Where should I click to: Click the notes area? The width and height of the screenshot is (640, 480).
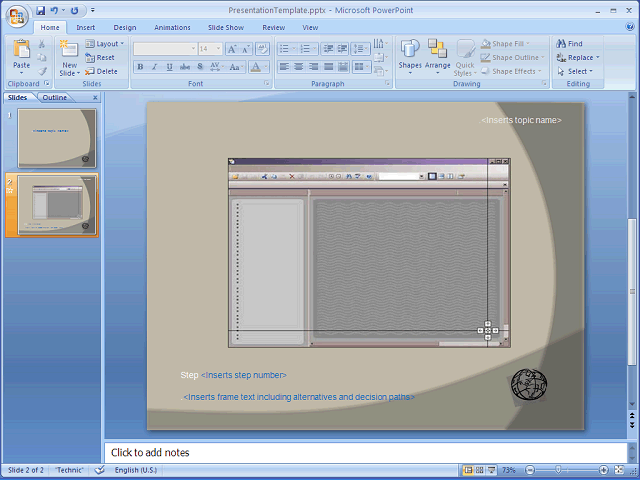pos(366,452)
